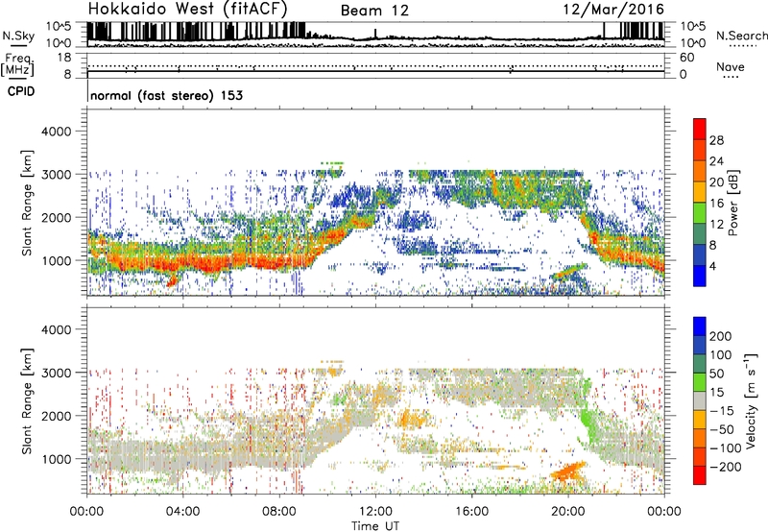Viewport: 768px width, 532px height.
Task: Click the 'N.Search' legend label
Action: click(741, 36)
